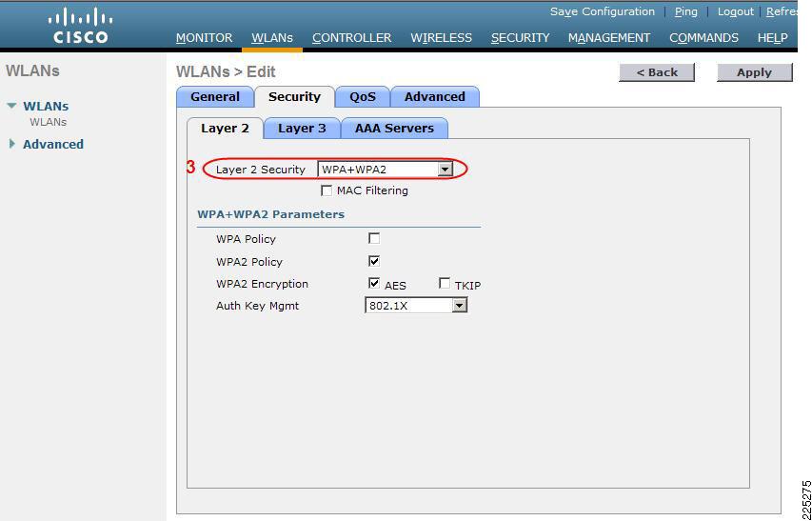This screenshot has height=521, width=812.
Task: Switch to the Layer 3 sub-tab
Action: point(302,129)
